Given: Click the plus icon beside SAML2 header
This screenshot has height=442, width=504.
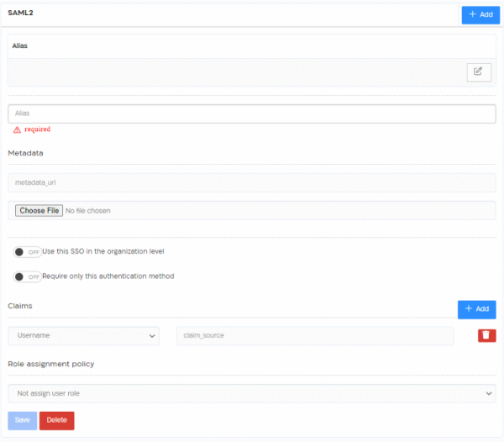Looking at the screenshot, I should pyautogui.click(x=471, y=14).
